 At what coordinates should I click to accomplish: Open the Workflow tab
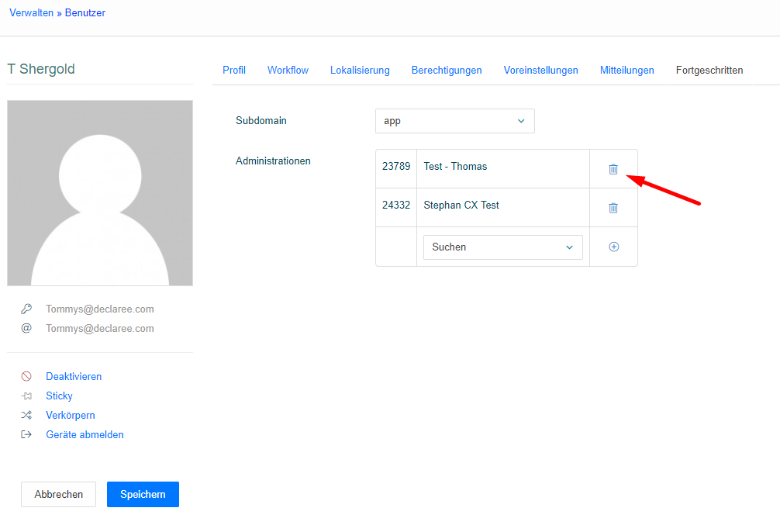click(288, 70)
